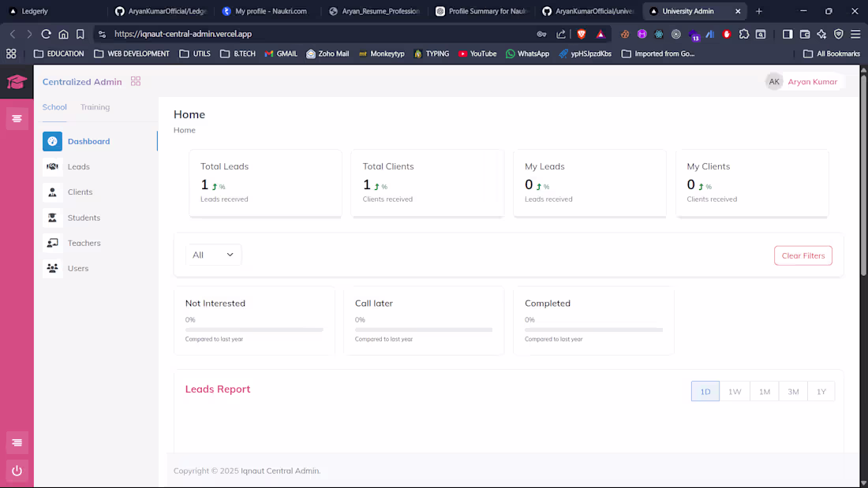868x488 pixels.
Task: Open the B.TECH bookmarks folder
Action: [x=238, y=54]
